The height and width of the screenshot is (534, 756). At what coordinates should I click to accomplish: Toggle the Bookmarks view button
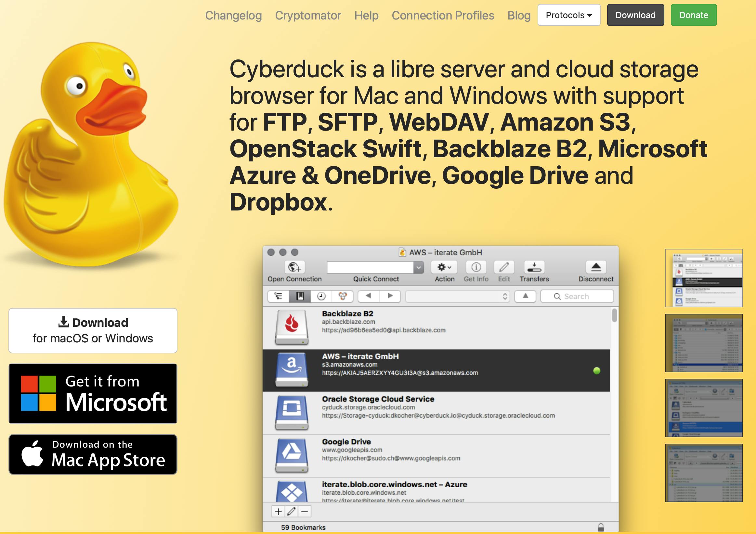[300, 296]
